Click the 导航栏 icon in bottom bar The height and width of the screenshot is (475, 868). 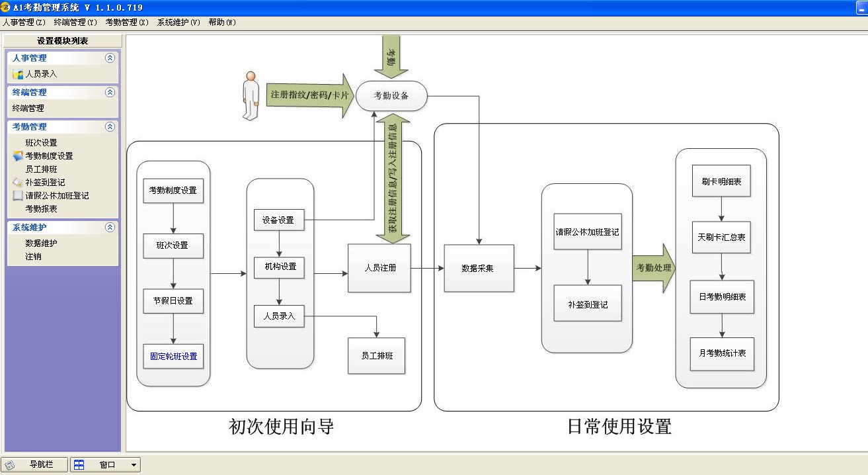point(10,465)
